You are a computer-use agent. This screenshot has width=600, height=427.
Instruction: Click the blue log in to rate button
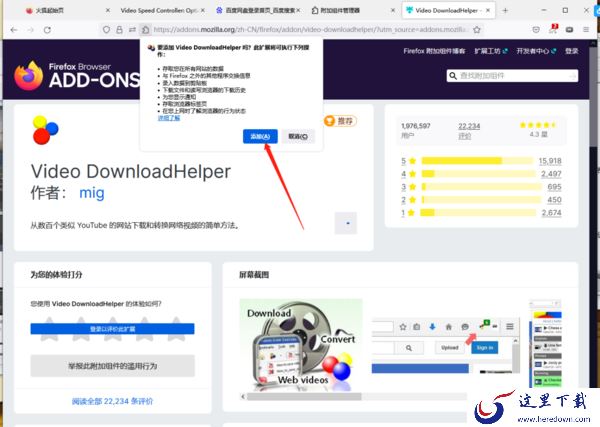tap(112, 329)
